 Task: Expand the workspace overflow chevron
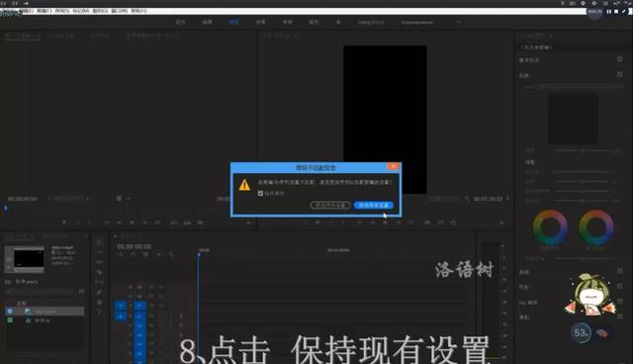coord(459,22)
